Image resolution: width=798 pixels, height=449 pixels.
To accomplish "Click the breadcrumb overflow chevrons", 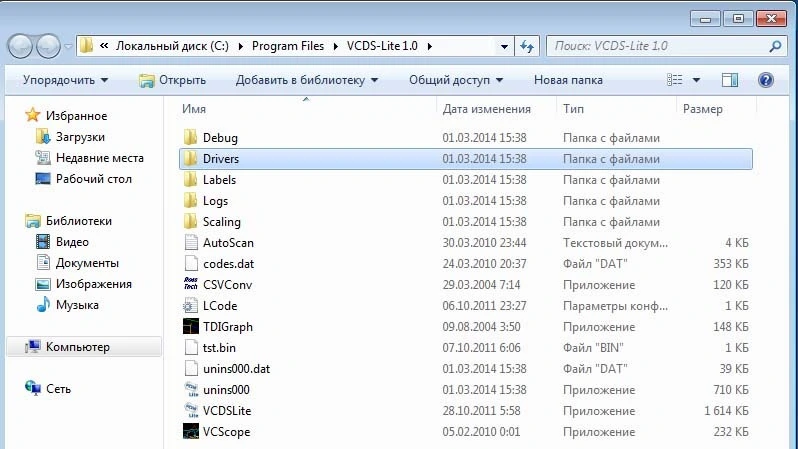I will (104, 46).
